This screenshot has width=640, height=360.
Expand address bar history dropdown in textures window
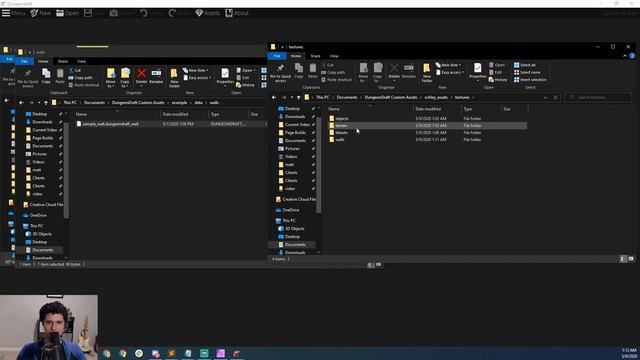coord(546,98)
